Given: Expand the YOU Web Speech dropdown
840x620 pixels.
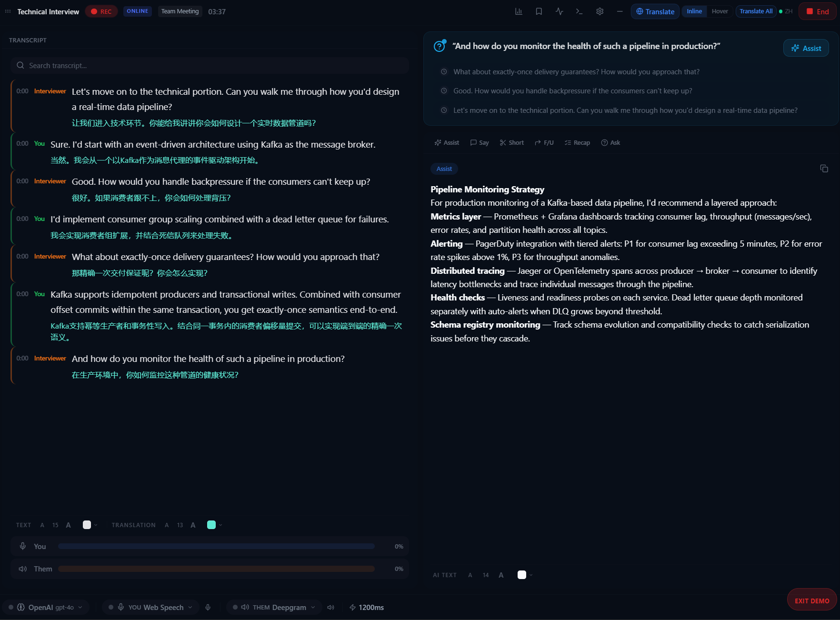Looking at the screenshot, I should (x=150, y=607).
